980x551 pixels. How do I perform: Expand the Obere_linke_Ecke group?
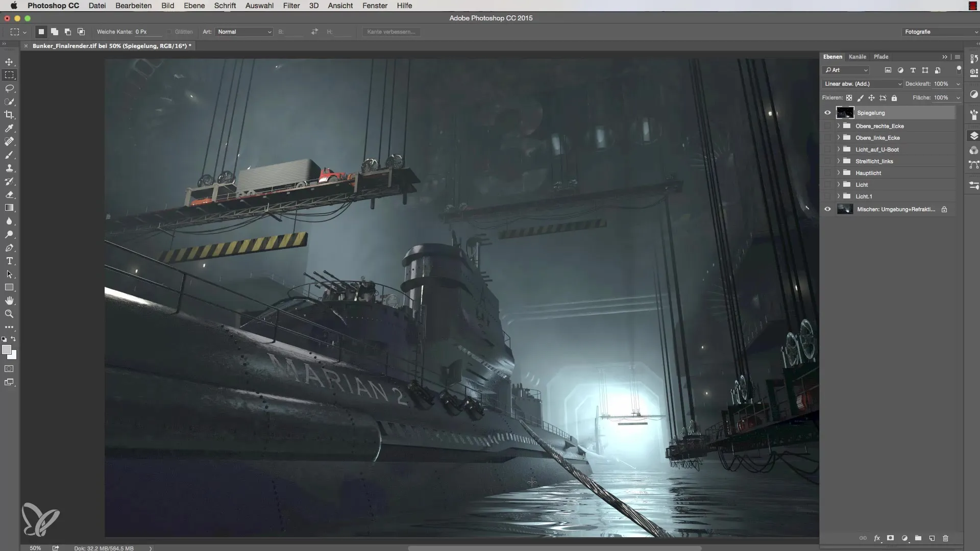838,138
